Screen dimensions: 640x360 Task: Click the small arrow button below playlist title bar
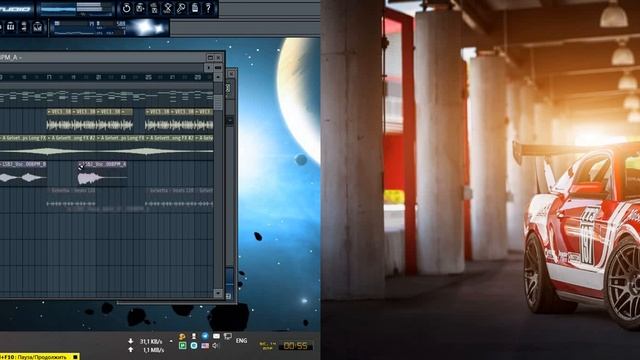[x=210, y=67]
